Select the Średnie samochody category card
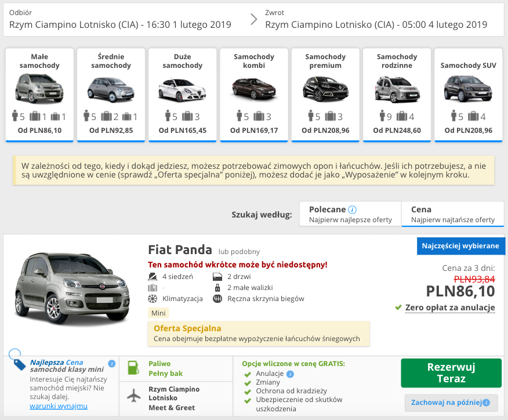This screenshot has width=508, height=420. (x=111, y=95)
